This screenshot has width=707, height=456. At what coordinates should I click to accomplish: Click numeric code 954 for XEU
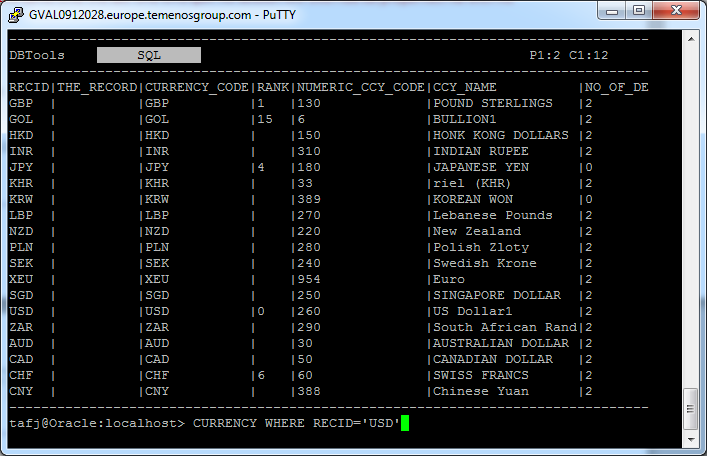point(308,279)
